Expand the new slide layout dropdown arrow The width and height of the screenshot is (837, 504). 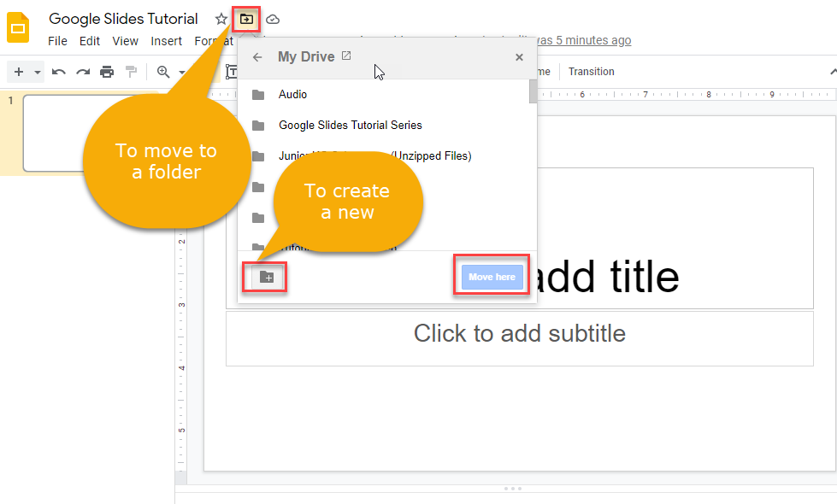(x=38, y=72)
